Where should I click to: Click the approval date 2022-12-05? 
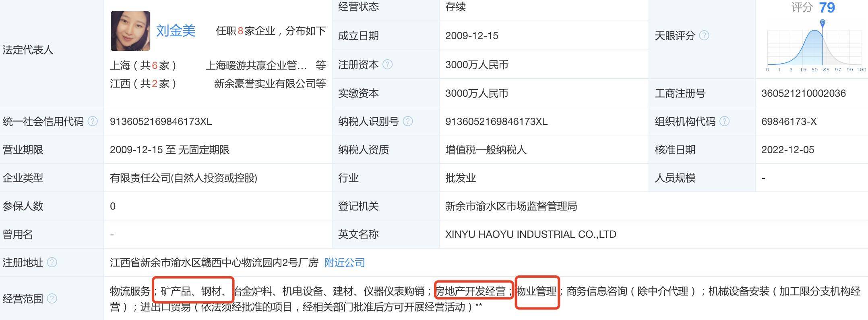click(788, 150)
